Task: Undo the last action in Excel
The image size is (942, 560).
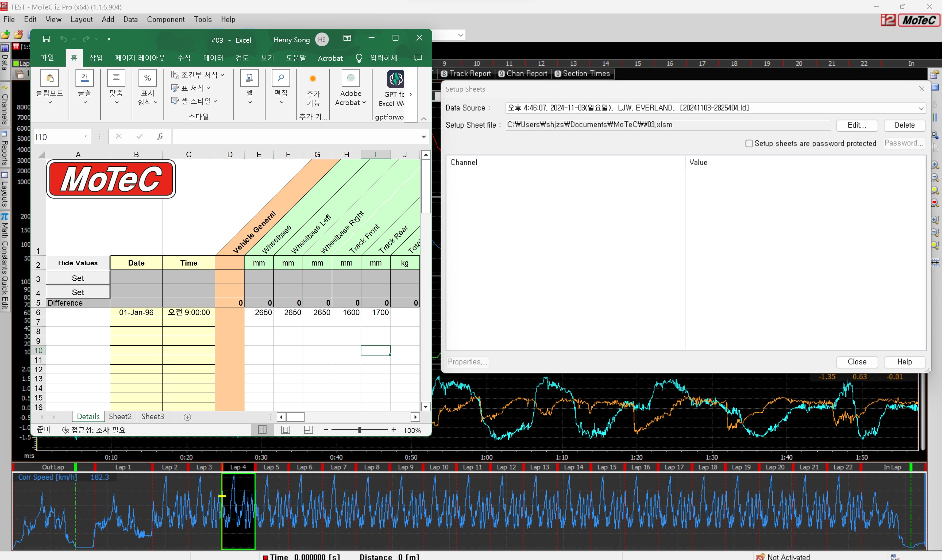Action: (63, 39)
